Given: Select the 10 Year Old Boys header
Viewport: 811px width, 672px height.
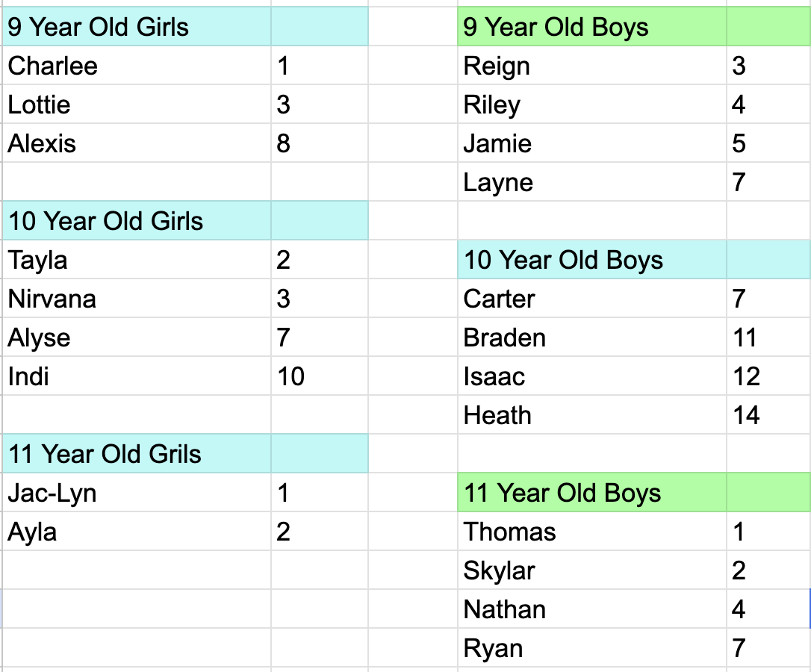Looking at the screenshot, I should [x=591, y=259].
